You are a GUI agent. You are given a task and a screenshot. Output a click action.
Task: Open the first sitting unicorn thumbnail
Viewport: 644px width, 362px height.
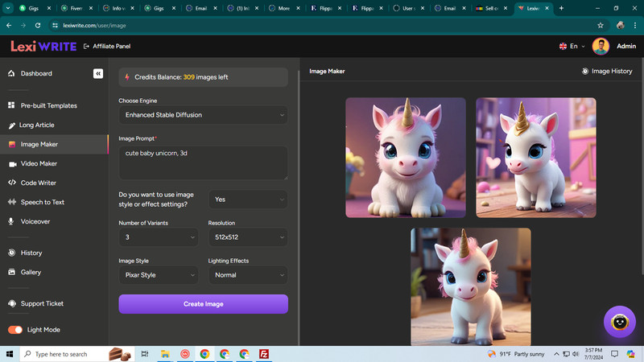click(x=406, y=158)
